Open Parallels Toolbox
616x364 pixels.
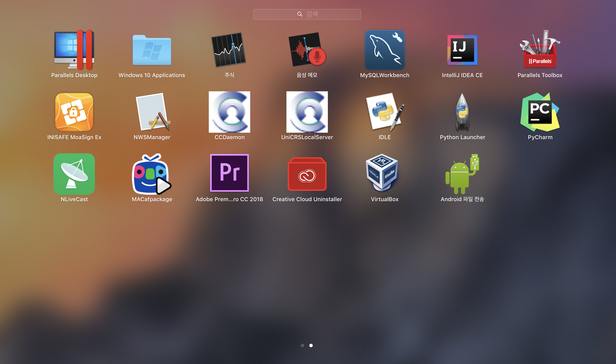pyautogui.click(x=540, y=50)
